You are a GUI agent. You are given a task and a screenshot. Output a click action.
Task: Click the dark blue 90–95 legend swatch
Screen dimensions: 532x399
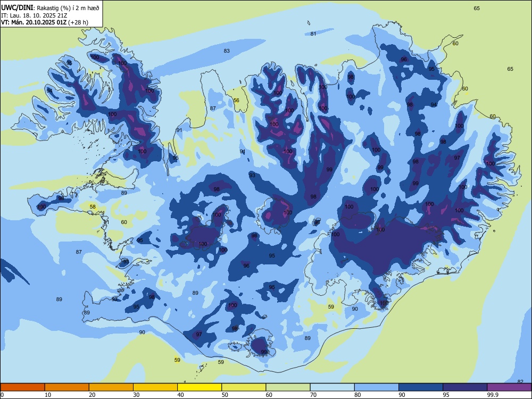(x=421, y=387)
